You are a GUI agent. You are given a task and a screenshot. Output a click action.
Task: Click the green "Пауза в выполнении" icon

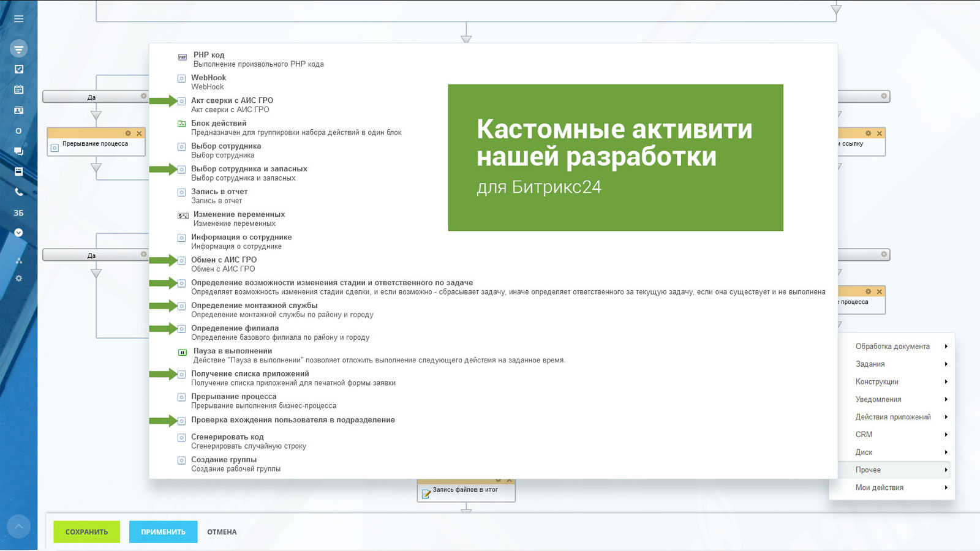[182, 352]
